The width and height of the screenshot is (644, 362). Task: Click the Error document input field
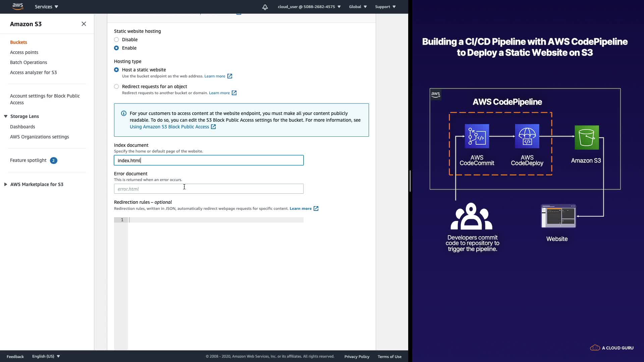click(x=209, y=189)
